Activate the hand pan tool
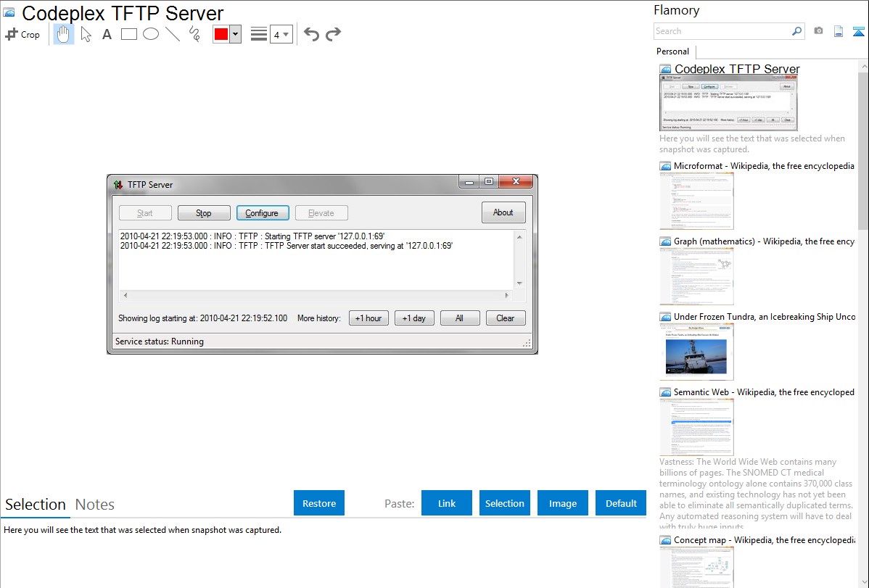Image resolution: width=869 pixels, height=588 pixels. [x=64, y=34]
